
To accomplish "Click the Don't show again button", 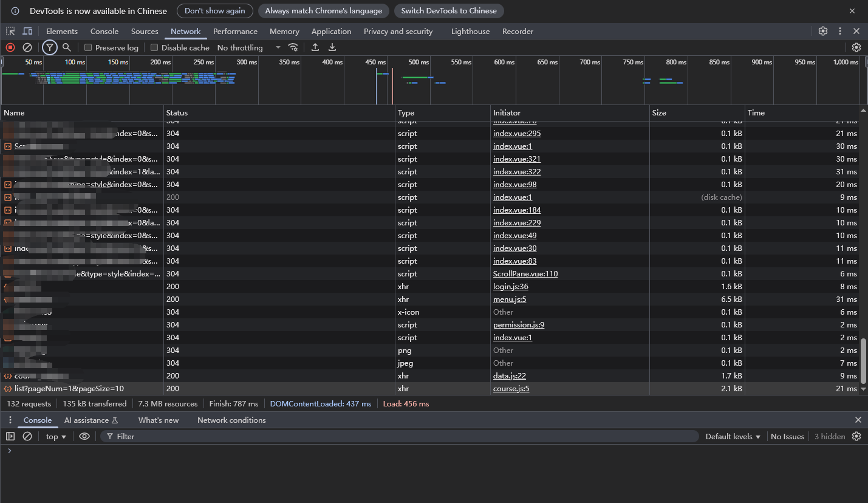I will click(x=215, y=11).
